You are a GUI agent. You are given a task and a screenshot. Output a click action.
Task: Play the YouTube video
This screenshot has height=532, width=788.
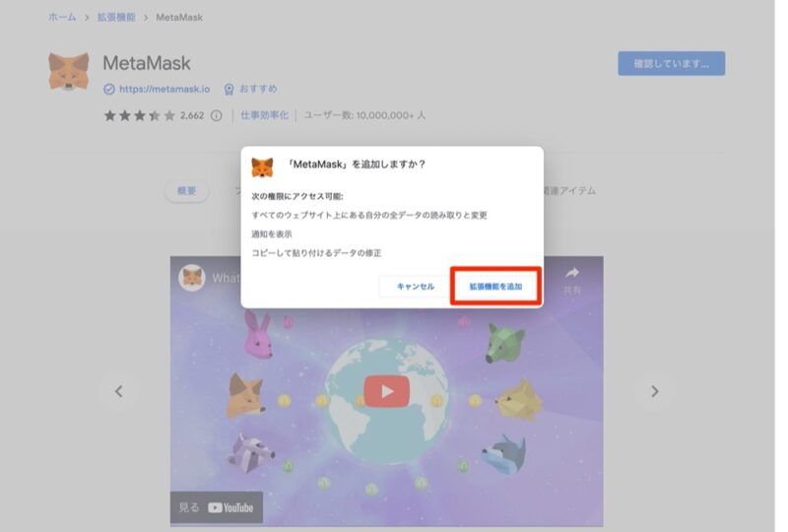coord(386,391)
